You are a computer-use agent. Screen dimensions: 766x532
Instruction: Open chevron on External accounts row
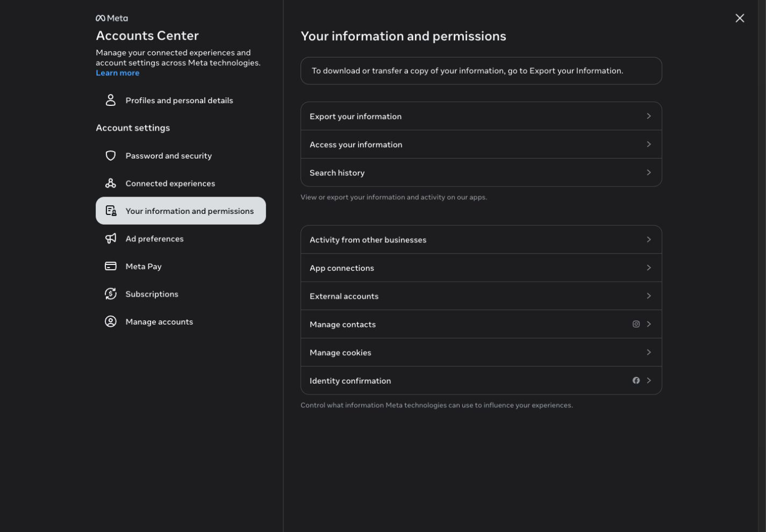point(649,296)
